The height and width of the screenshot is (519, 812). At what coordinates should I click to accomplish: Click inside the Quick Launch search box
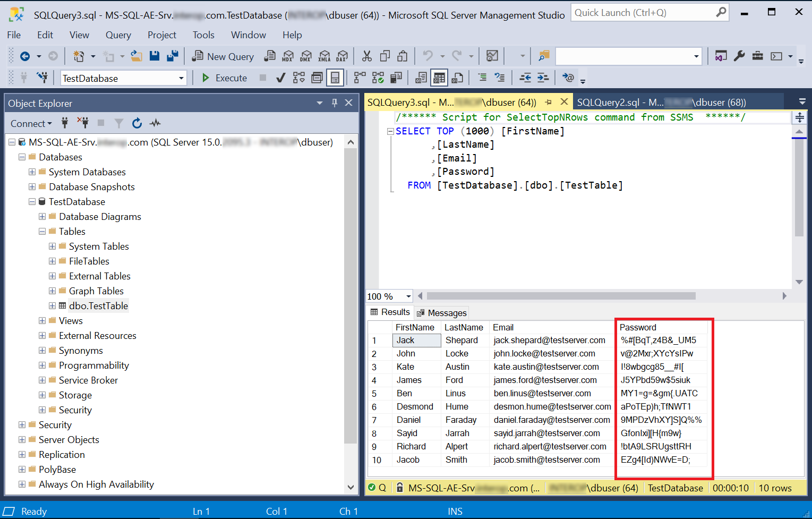pos(643,13)
